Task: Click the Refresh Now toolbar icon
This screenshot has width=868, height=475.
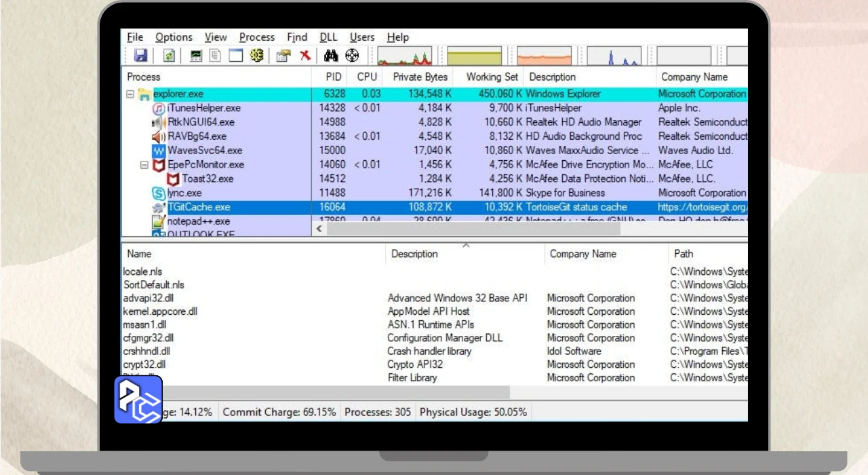Action: [x=169, y=56]
